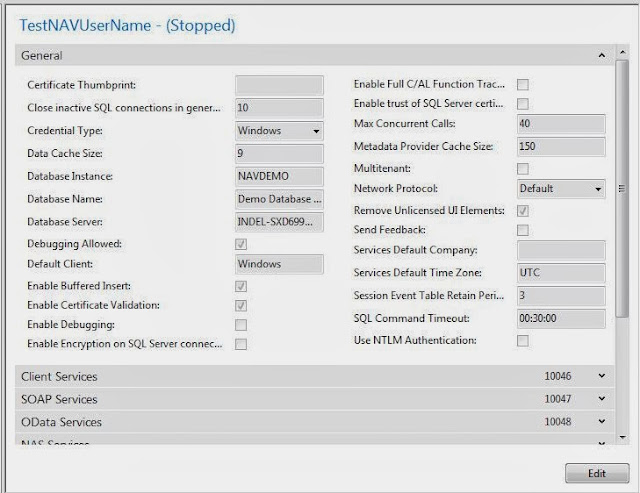Expand the SOAP Services section
The height and width of the screenshot is (493, 640).
click(x=602, y=398)
